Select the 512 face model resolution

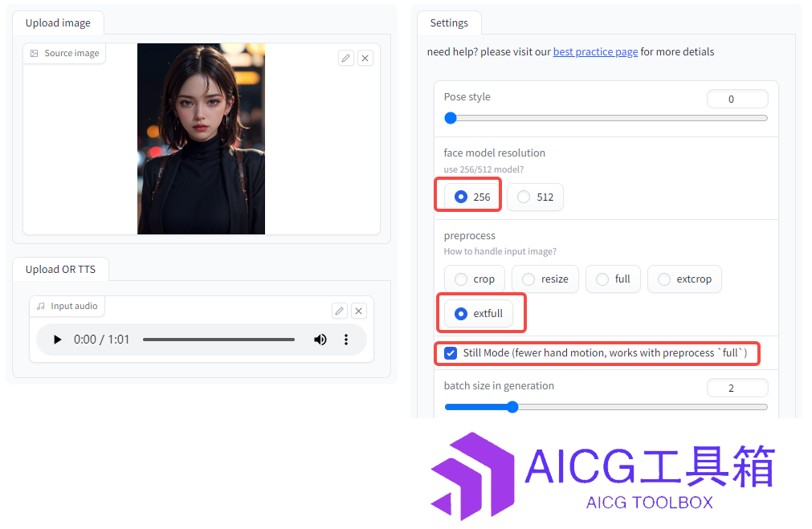(535, 197)
